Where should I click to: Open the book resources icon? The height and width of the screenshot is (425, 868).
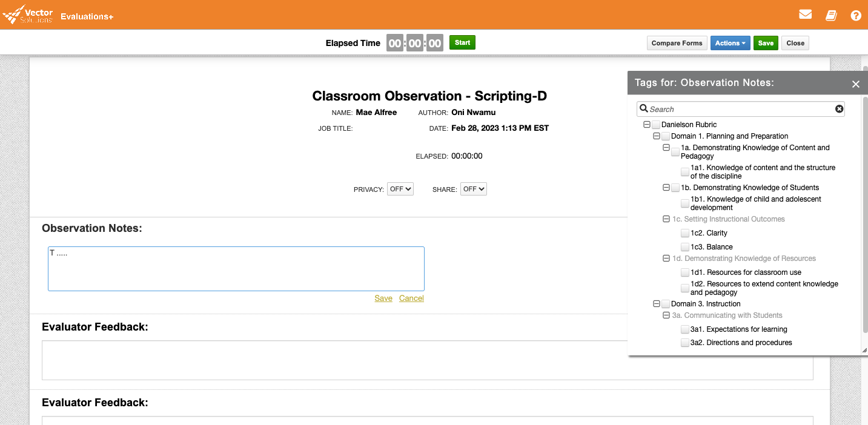[831, 15]
